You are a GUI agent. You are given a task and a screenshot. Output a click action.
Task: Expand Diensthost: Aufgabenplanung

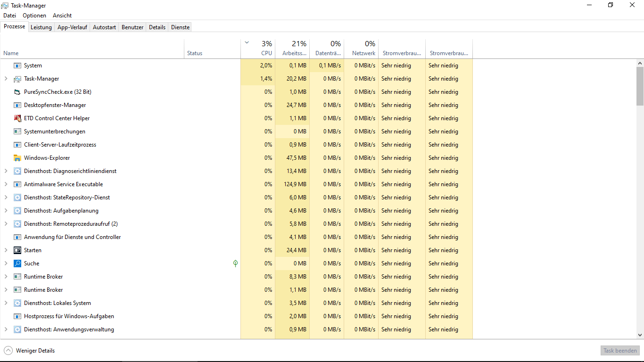(x=6, y=211)
